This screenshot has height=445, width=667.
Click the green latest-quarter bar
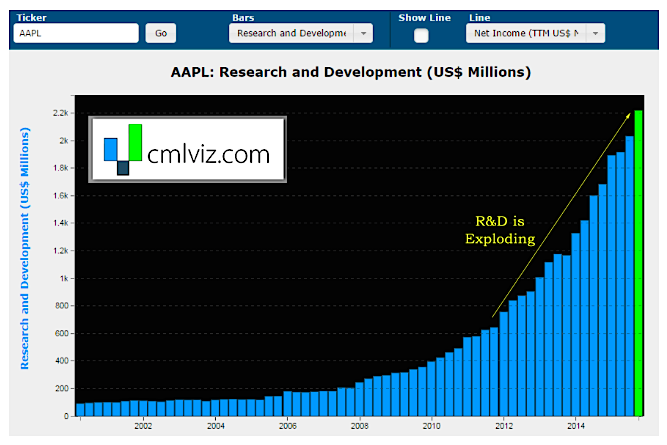click(x=638, y=263)
